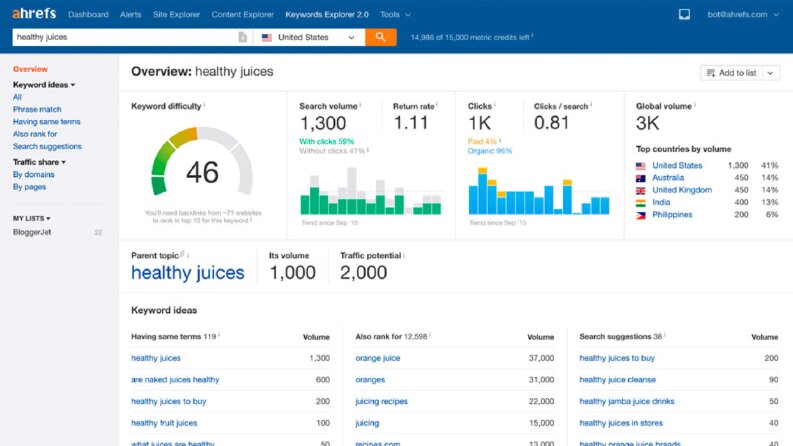
Task: Open Also rank for sidebar link
Action: coord(35,134)
